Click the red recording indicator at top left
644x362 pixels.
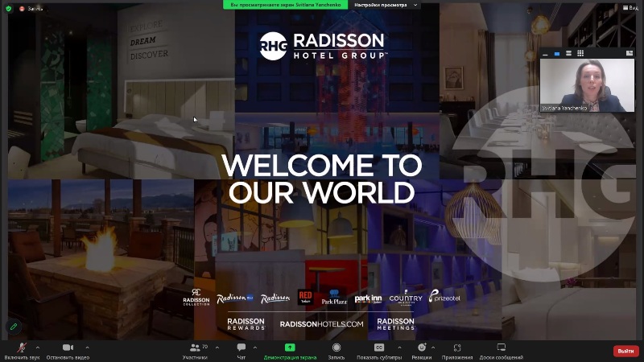pyautogui.click(x=22, y=9)
